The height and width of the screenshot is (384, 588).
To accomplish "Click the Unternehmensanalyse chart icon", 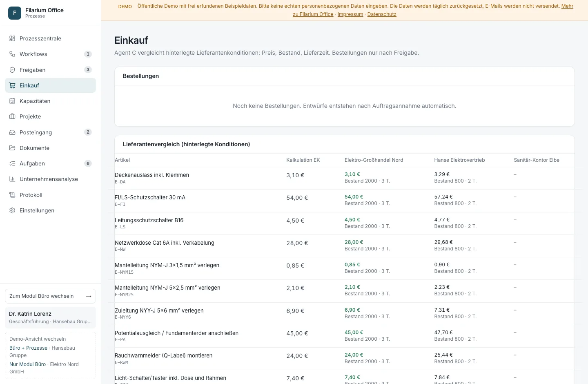I will click(x=12, y=179).
